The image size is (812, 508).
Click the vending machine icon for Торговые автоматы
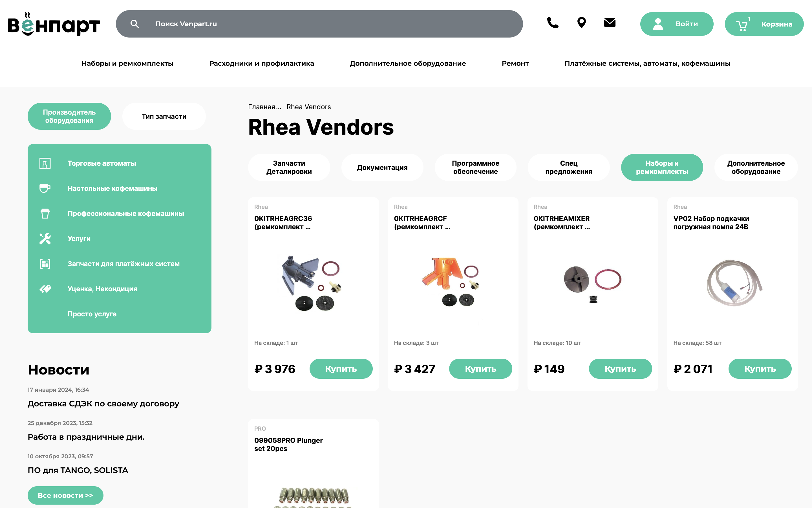tap(45, 163)
